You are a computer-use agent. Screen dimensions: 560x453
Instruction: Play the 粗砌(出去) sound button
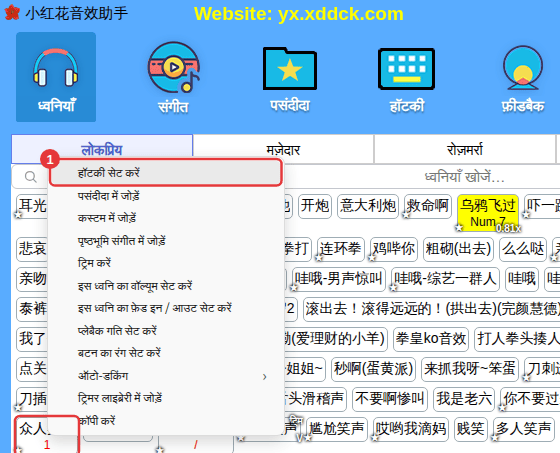click(x=458, y=249)
